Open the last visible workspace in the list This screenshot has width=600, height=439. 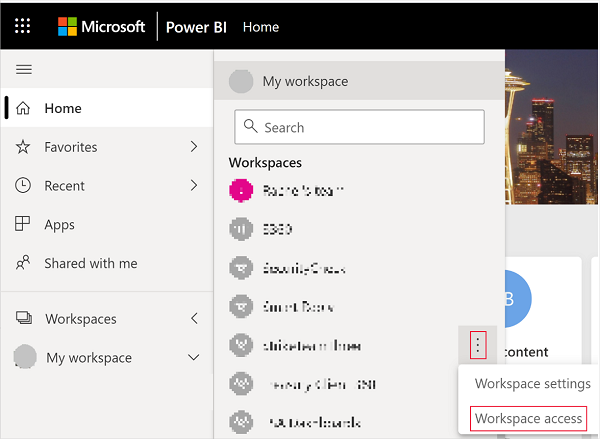point(336,422)
